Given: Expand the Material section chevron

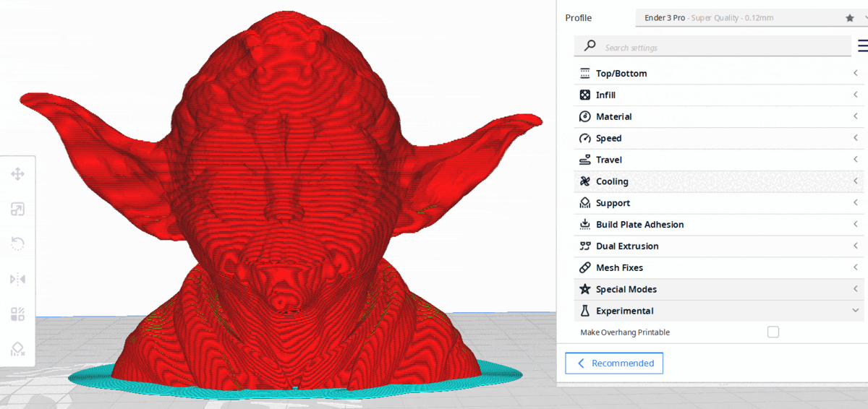Looking at the screenshot, I should click(856, 116).
